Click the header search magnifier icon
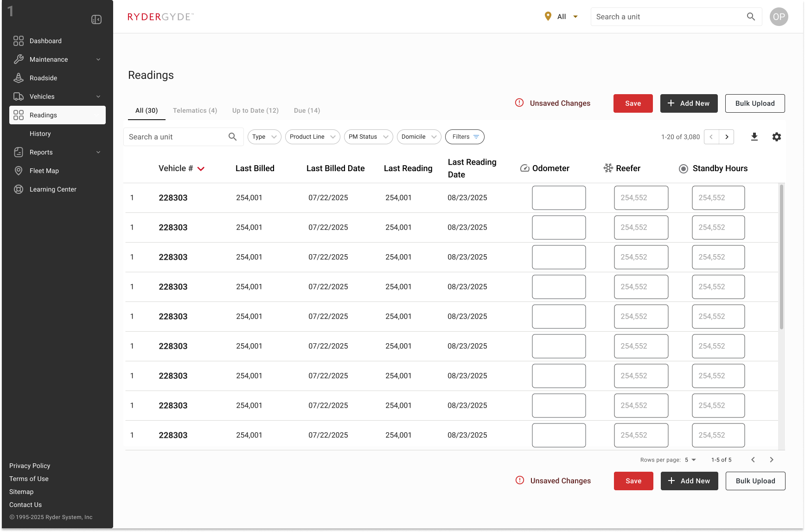This screenshot has width=805, height=532. coord(751,17)
